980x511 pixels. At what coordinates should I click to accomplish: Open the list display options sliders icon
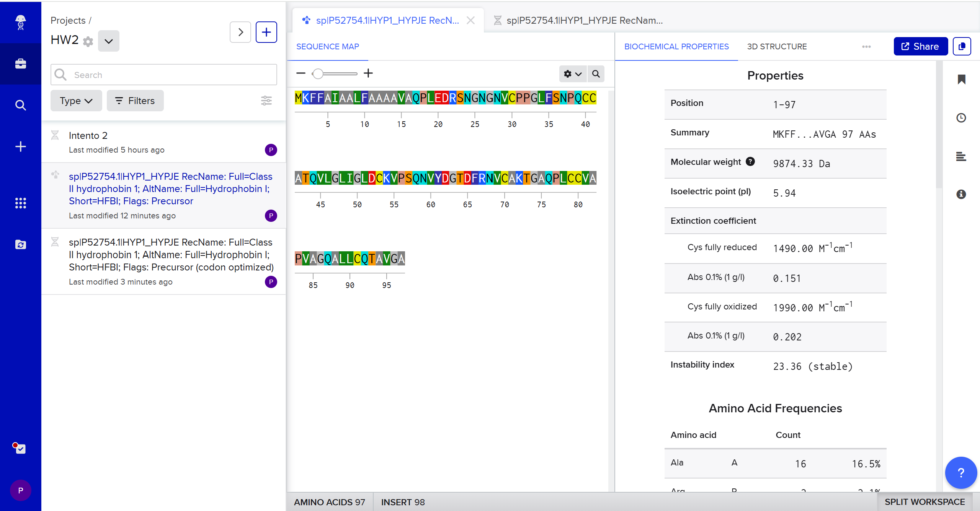tap(266, 101)
